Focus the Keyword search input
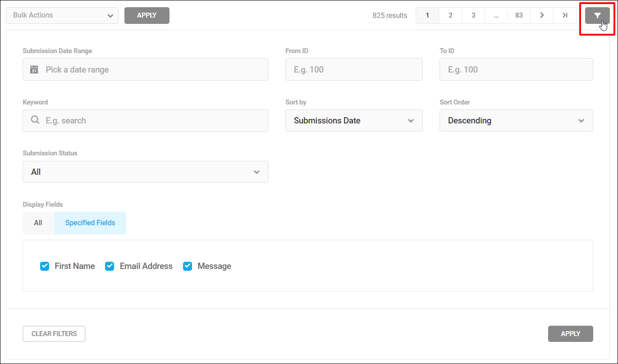 pyautogui.click(x=146, y=121)
